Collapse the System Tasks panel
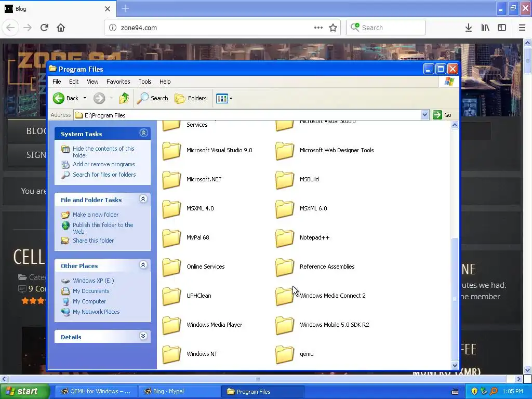Screen dimensions: 532x399 tap(143, 132)
